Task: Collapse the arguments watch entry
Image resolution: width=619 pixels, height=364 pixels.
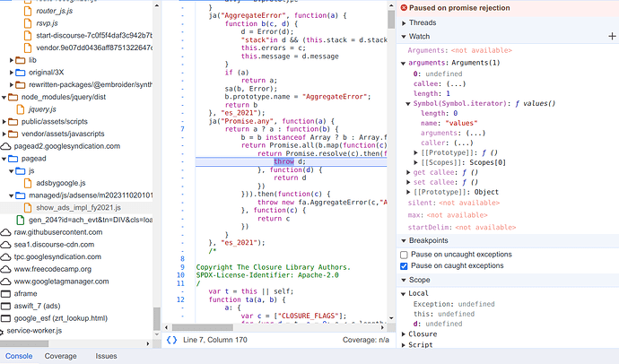Action: 403,63
